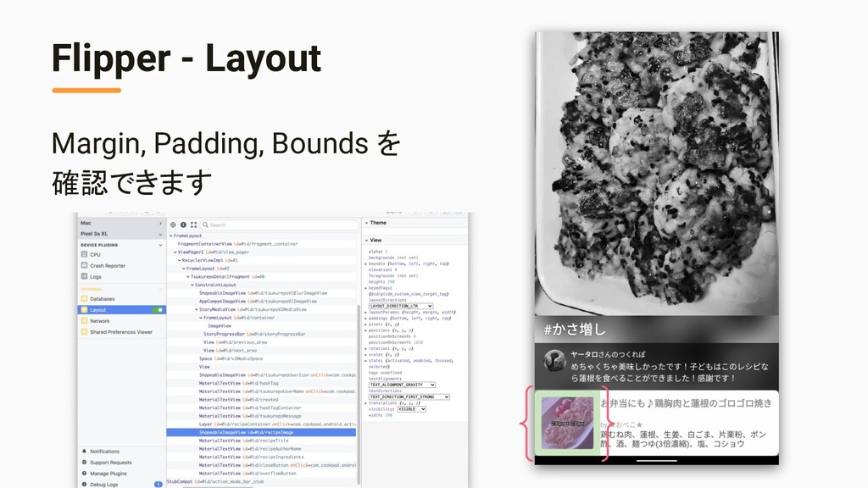Image resolution: width=868 pixels, height=488 pixels.
Task: Open the Support Requests label
Action: [x=111, y=463]
